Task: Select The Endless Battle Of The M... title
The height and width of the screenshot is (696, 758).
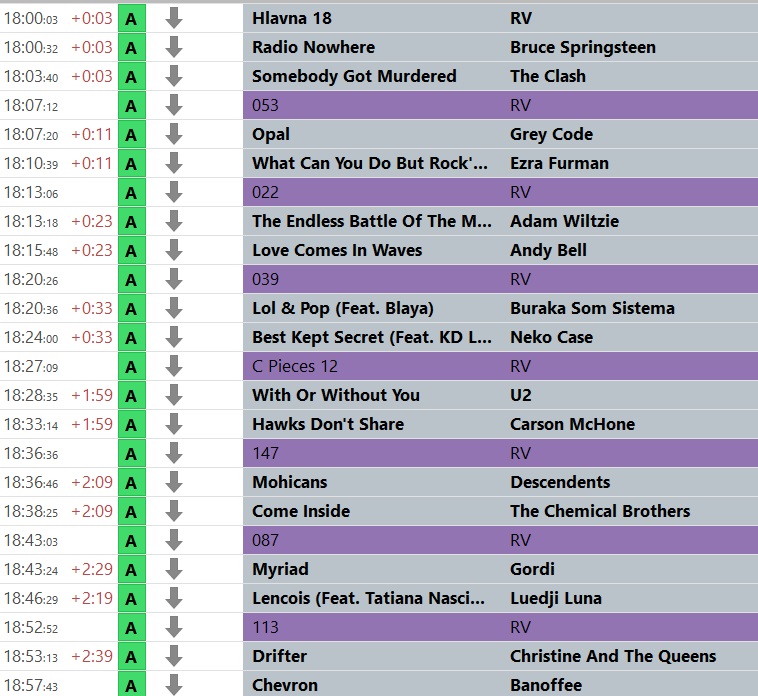Action: click(x=372, y=221)
